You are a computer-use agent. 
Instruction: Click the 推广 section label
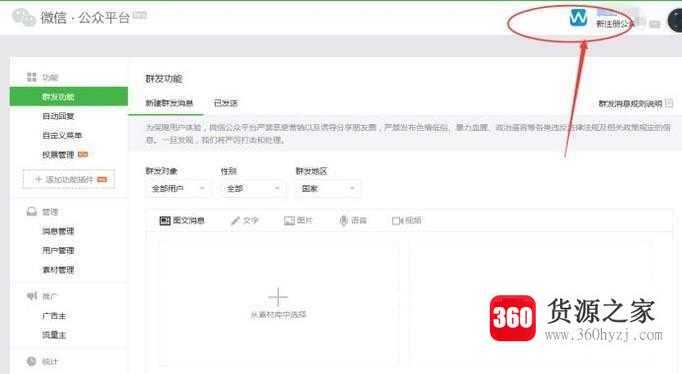click(50, 297)
